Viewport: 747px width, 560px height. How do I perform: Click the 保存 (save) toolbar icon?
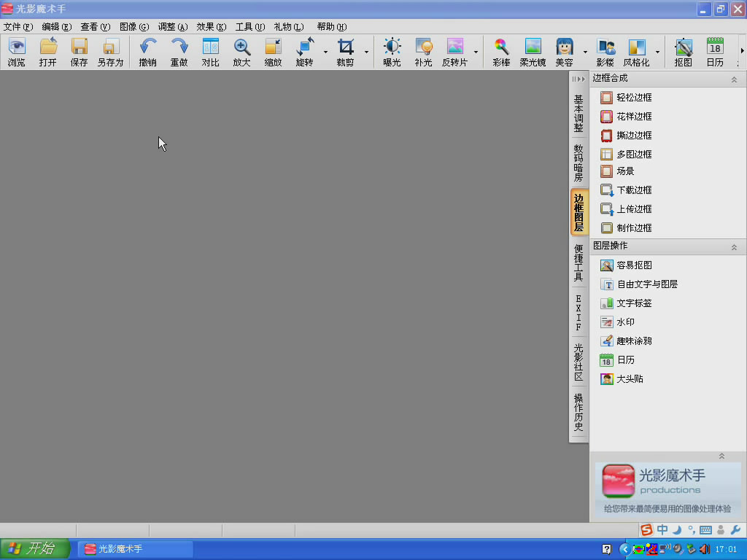[79, 52]
